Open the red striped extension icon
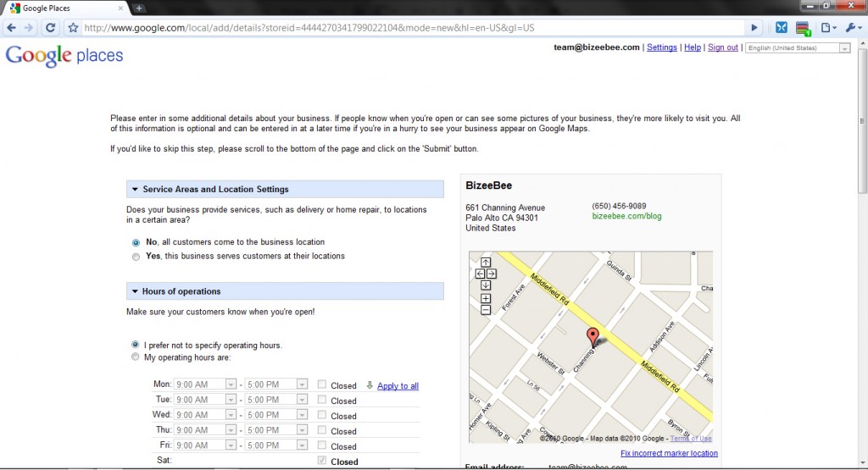Viewport: 868px width, 470px height. pos(803,28)
